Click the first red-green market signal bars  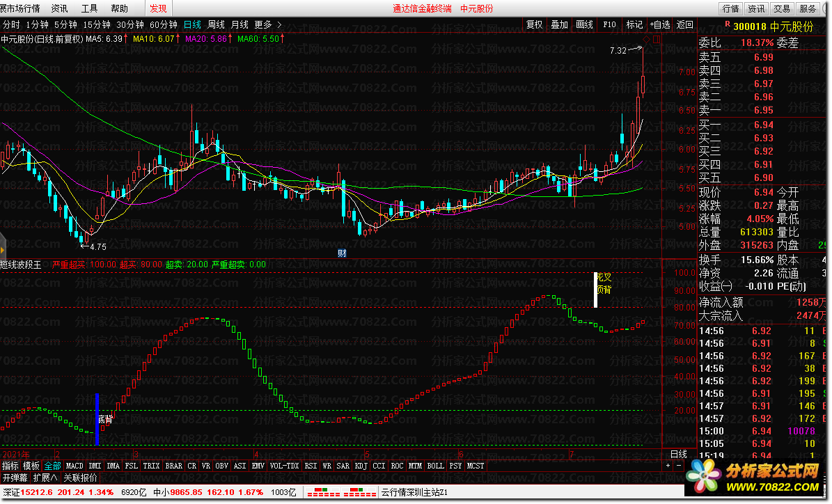(324, 491)
